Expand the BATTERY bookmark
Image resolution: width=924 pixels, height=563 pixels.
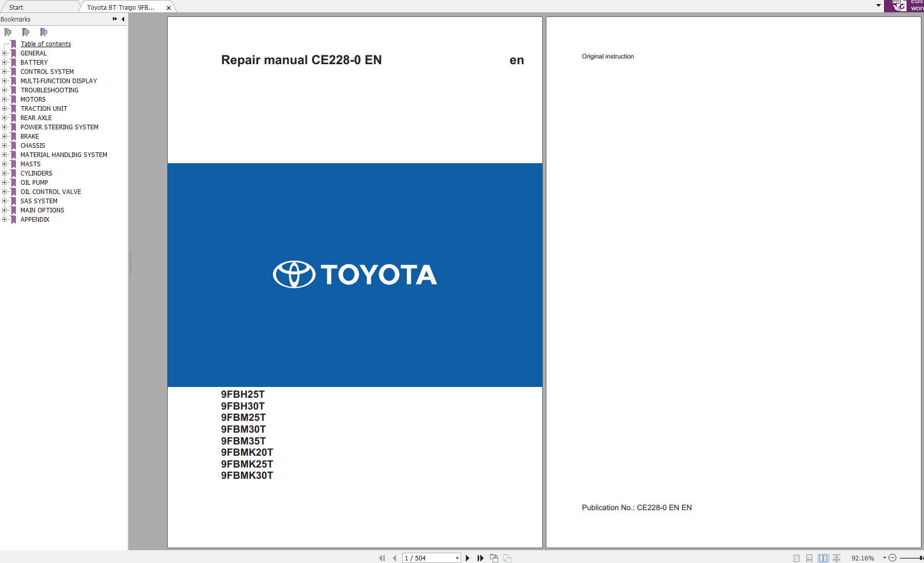(x=5, y=63)
